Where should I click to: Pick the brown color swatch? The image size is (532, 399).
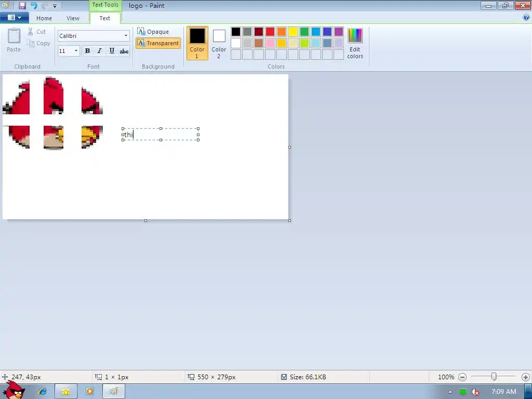259,43
